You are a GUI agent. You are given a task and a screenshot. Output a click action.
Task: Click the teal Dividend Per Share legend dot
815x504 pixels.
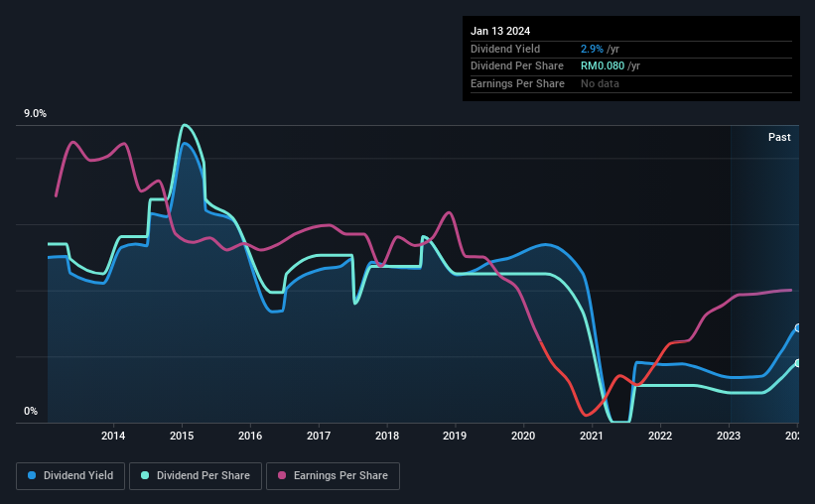(145, 475)
